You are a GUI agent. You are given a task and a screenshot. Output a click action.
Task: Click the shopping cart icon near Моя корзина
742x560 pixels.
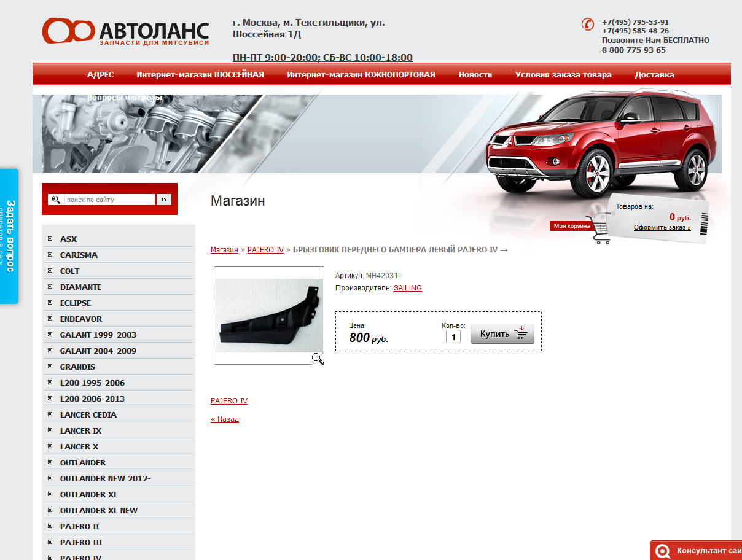(599, 230)
